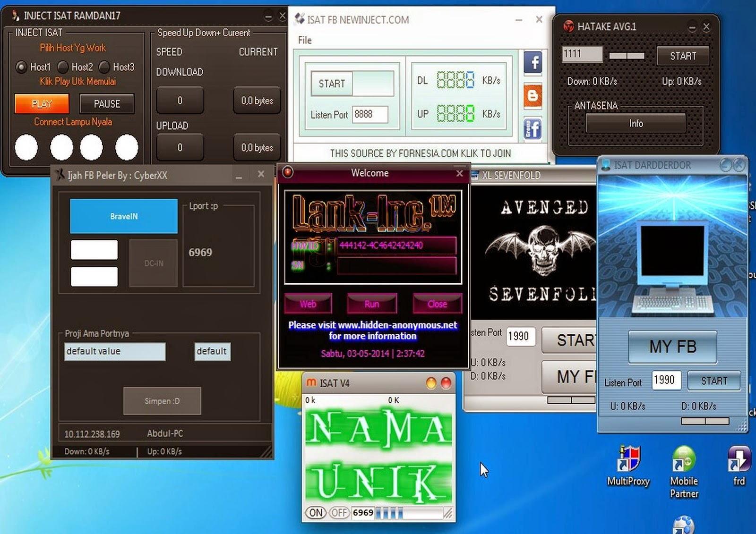Click the ISAT V4 'm' logo icon
The image size is (756, 534).
311,383
